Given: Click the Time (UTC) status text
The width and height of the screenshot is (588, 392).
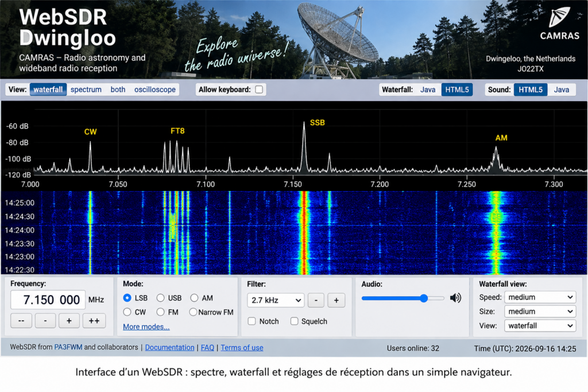Looking at the screenshot, I should pos(525,348).
